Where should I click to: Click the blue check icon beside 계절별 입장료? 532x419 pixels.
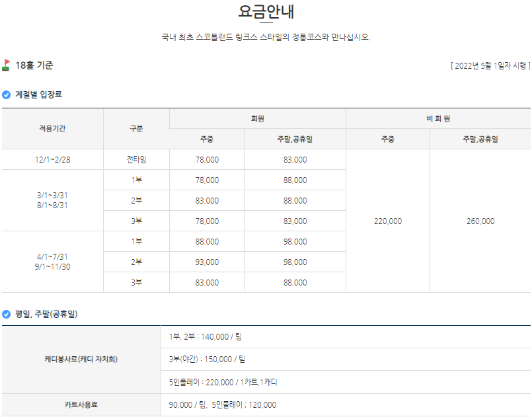(7, 95)
